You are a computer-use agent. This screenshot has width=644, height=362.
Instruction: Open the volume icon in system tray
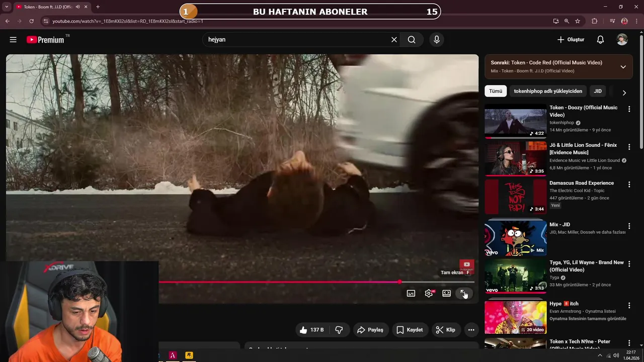616,355
